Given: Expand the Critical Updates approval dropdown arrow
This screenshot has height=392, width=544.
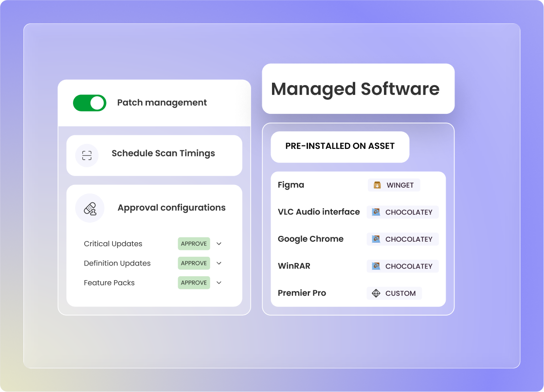Looking at the screenshot, I should [x=219, y=244].
